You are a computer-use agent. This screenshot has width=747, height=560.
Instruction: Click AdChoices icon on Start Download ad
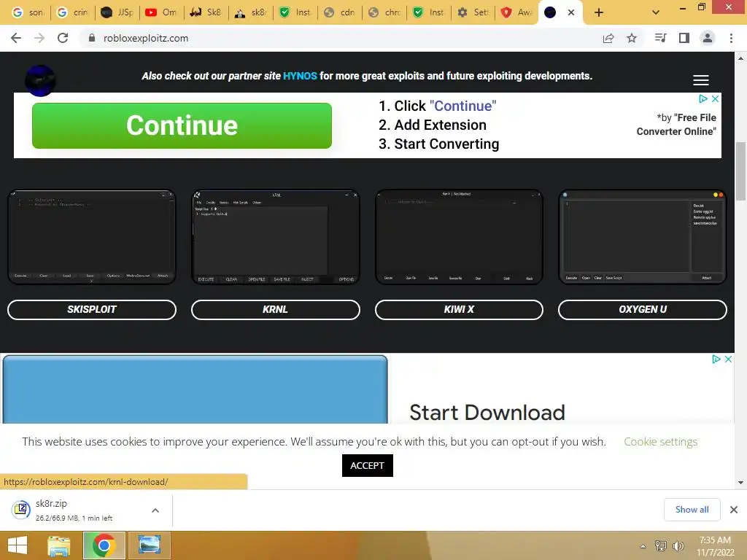pyautogui.click(x=716, y=359)
